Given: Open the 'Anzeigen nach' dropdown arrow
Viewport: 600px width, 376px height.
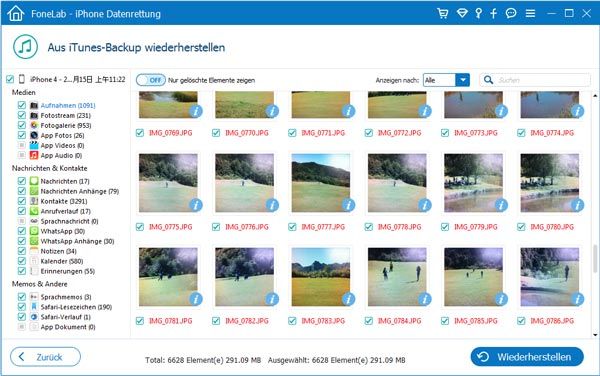Looking at the screenshot, I should click(463, 80).
